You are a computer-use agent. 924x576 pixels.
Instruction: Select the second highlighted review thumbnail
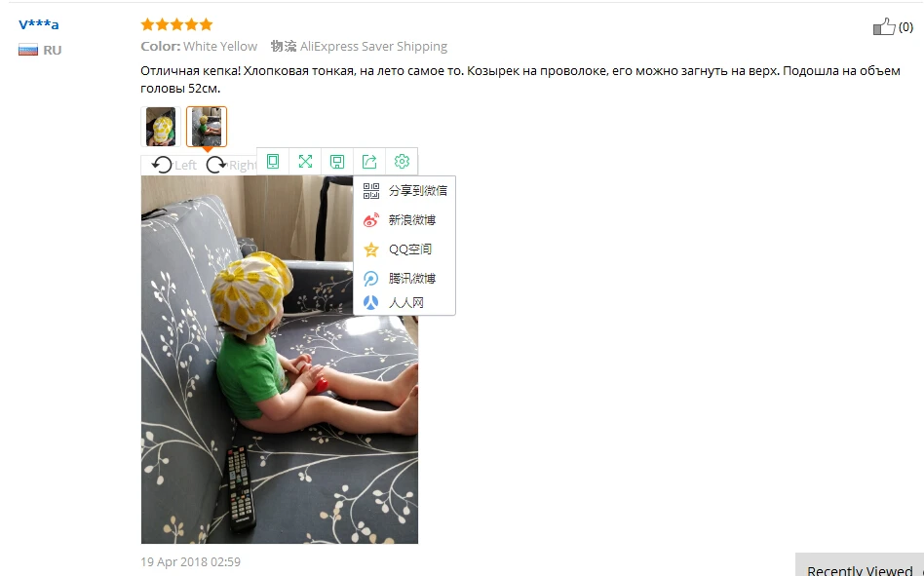[x=207, y=127]
